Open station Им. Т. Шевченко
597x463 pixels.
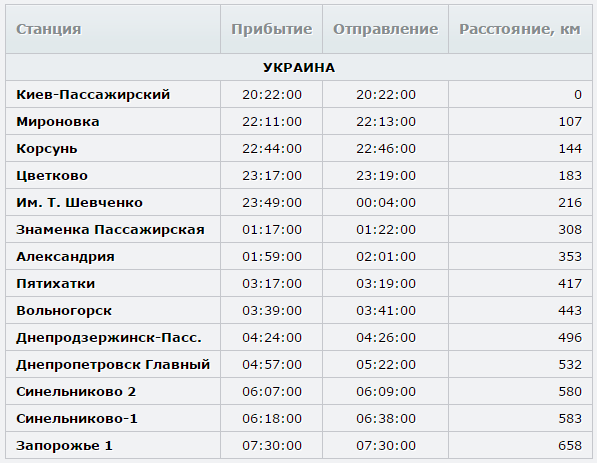point(79,203)
